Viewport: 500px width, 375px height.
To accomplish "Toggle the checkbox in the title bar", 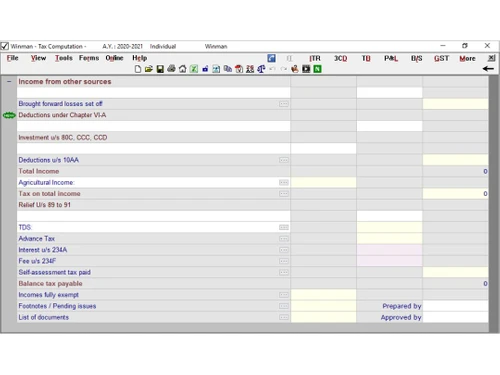I will pyautogui.click(x=5, y=46).
